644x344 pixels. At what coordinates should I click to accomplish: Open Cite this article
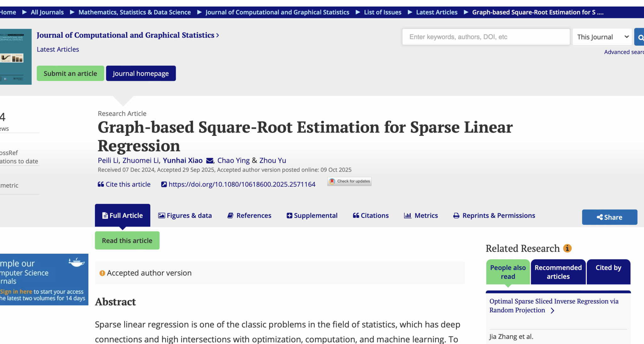124,184
